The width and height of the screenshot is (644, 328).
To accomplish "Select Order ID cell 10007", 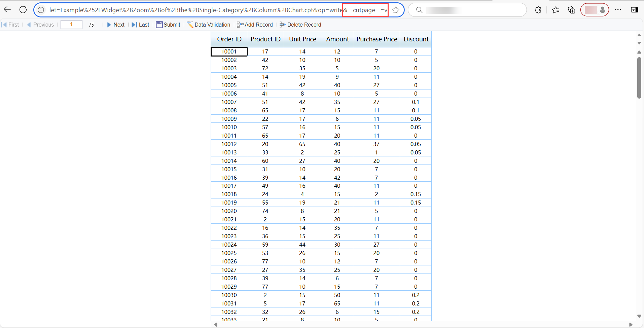I will tap(229, 102).
